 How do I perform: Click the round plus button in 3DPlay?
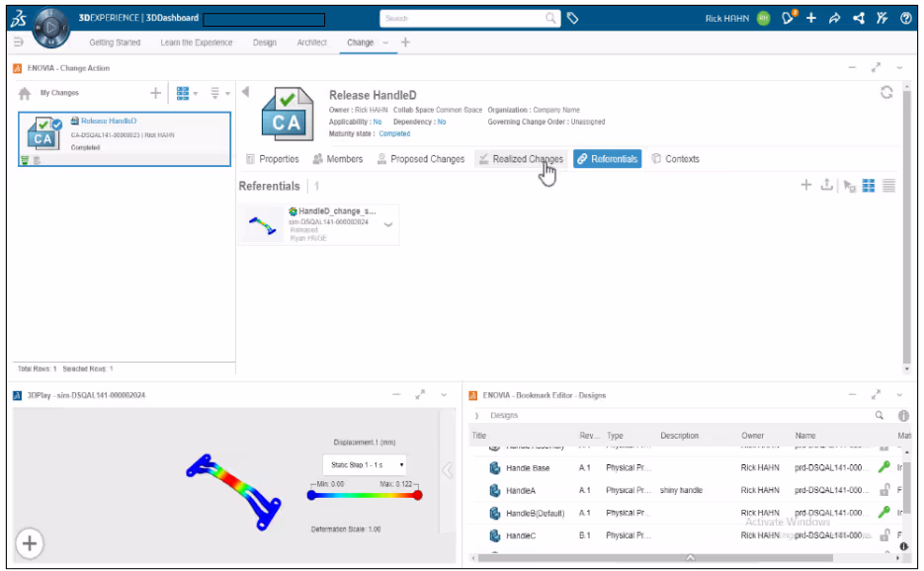coord(30,543)
